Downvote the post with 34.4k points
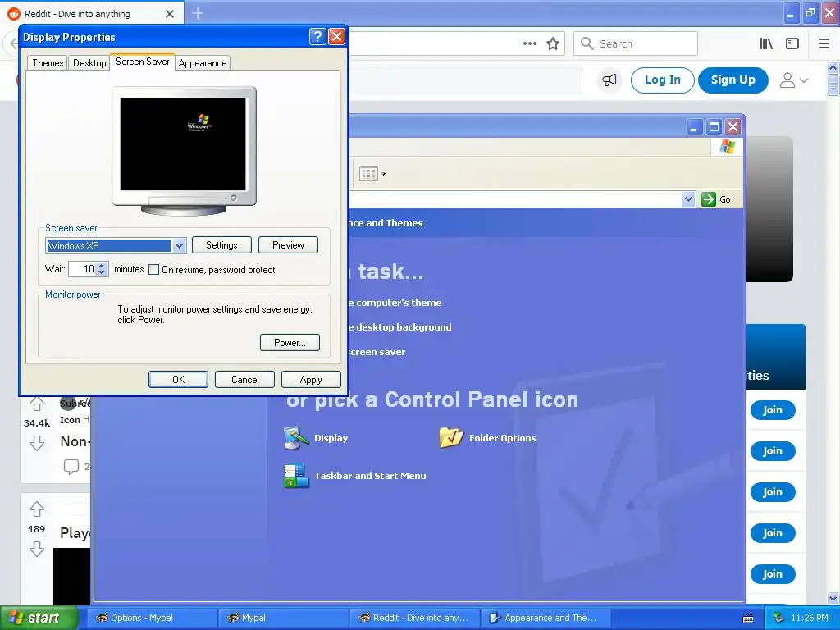 36,443
